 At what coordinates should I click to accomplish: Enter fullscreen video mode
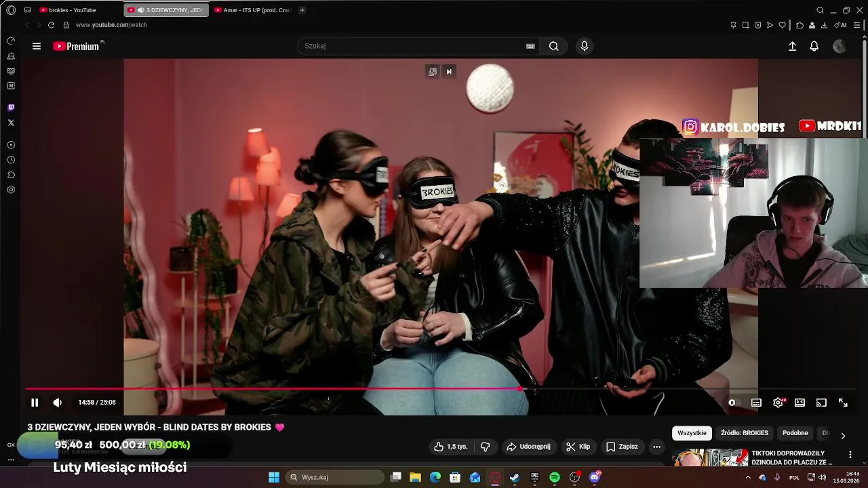coord(843,403)
